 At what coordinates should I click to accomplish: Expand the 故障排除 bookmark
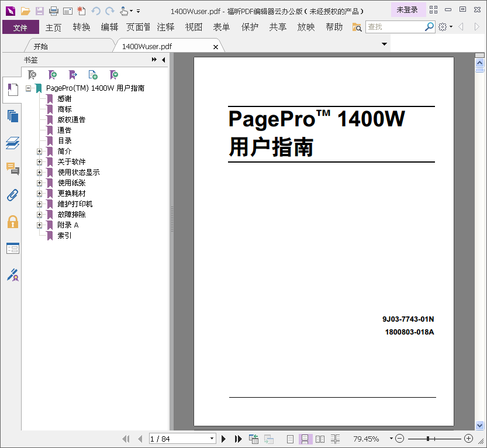(39, 215)
